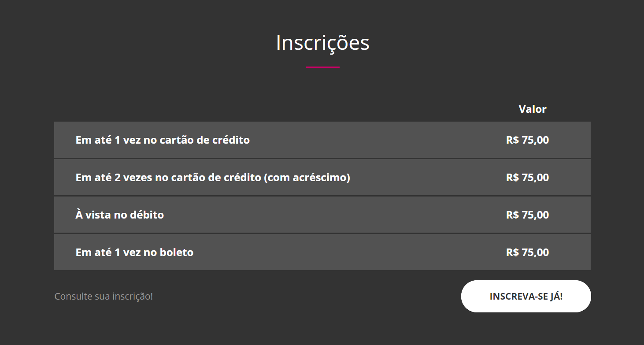Open the Consulte sua inscrição link
644x345 pixels.
pos(103,296)
